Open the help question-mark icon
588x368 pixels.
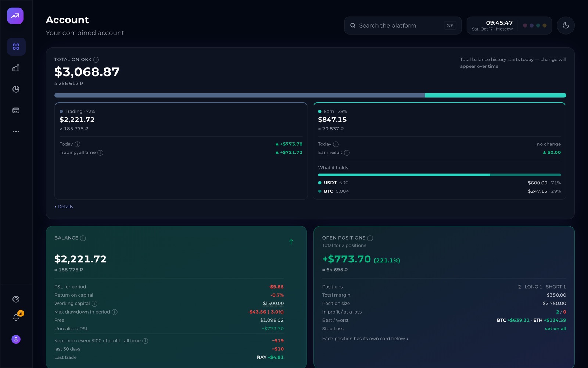coord(16,299)
